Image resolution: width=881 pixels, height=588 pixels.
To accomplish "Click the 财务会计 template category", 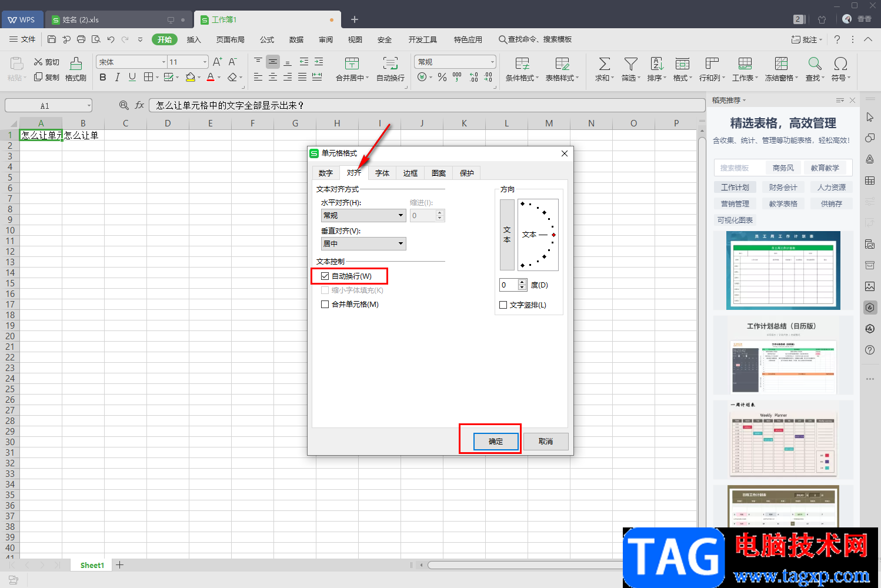I will point(783,187).
